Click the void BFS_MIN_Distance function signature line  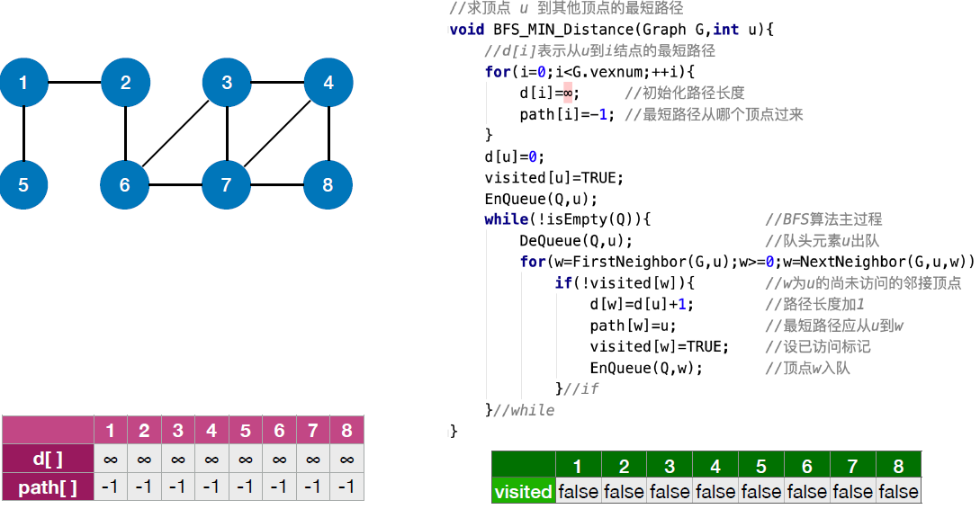(612, 30)
